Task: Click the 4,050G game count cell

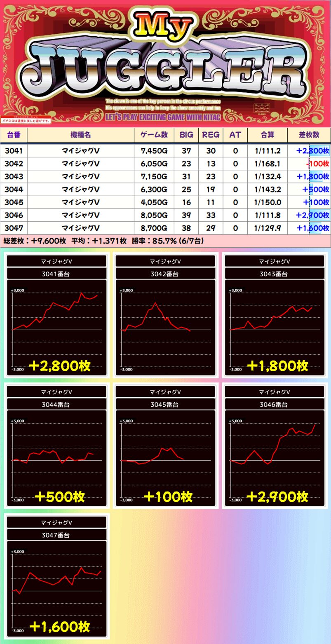Action: coord(154,202)
